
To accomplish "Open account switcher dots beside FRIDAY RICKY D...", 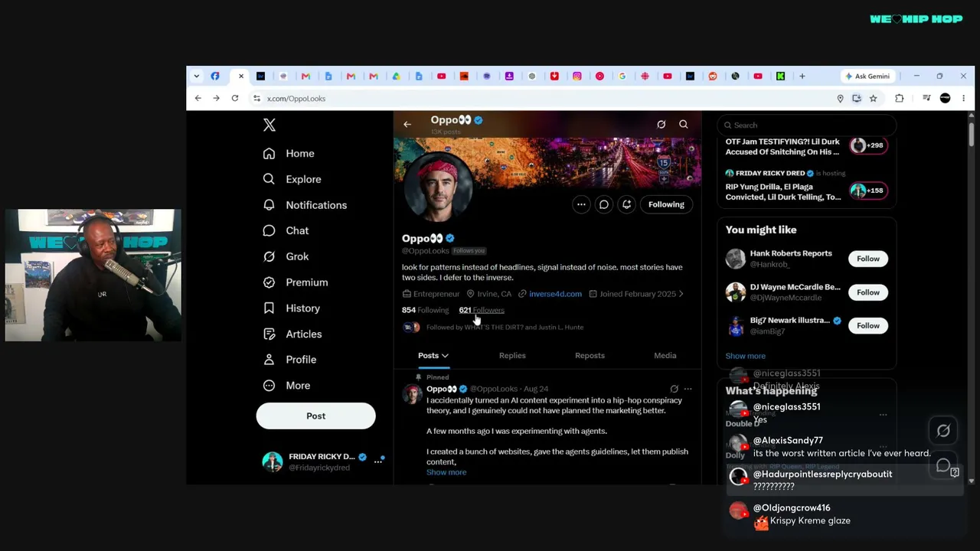I will point(377,461).
